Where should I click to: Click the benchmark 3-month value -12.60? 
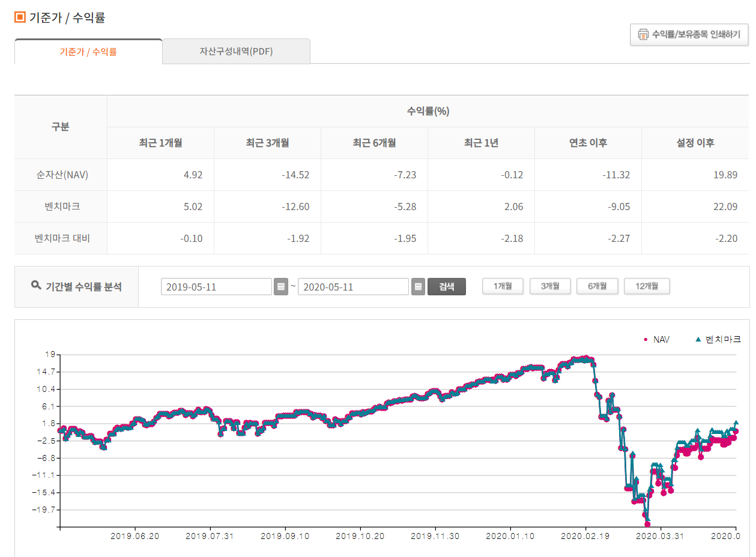tap(295, 207)
